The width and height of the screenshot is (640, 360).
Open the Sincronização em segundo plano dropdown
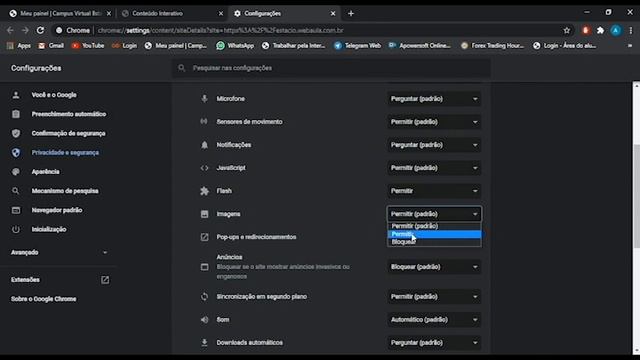tap(434, 296)
